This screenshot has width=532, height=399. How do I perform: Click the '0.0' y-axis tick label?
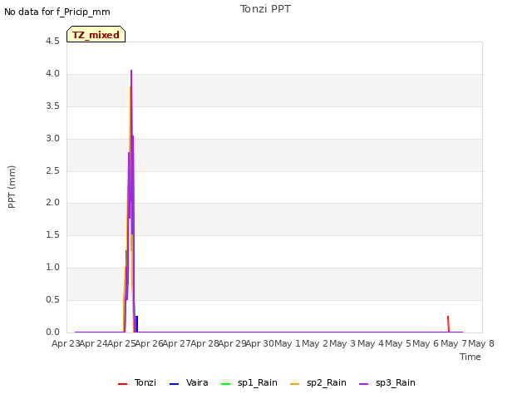52,332
